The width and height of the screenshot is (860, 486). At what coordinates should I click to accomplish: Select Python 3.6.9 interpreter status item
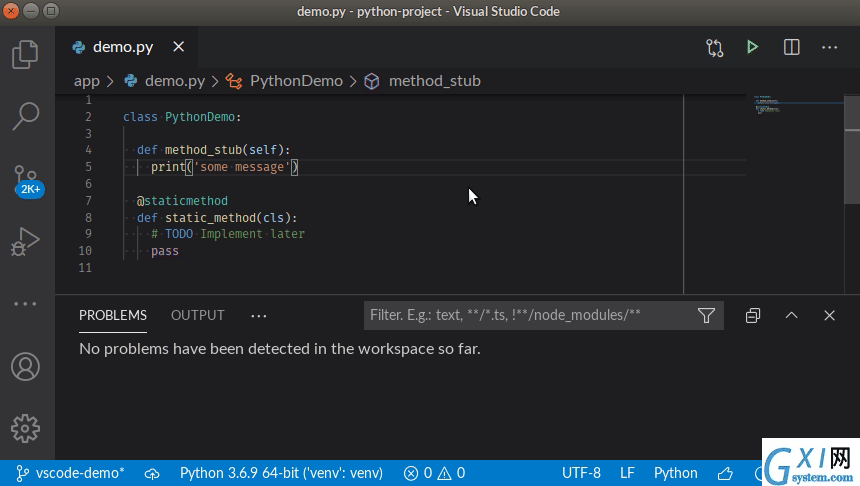pyautogui.click(x=281, y=473)
